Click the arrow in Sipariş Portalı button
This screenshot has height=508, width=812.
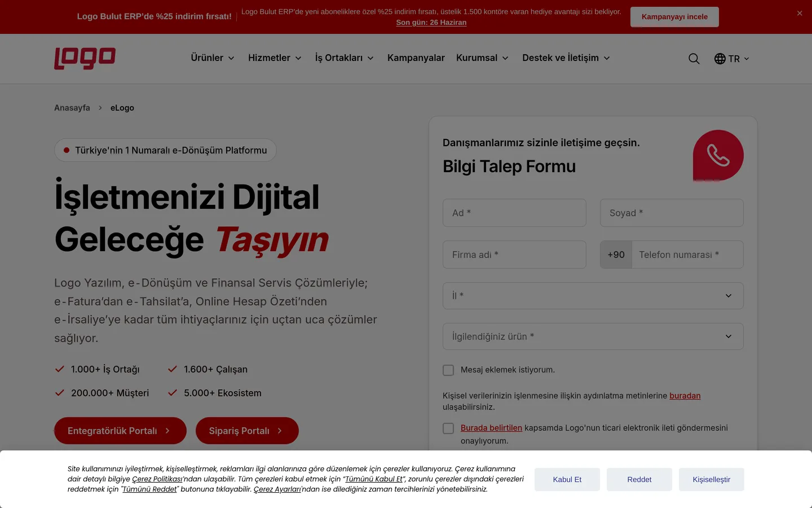click(280, 431)
